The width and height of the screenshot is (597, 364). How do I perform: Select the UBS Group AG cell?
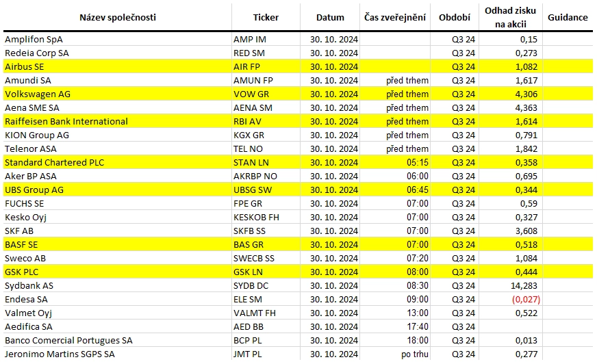tap(118, 190)
